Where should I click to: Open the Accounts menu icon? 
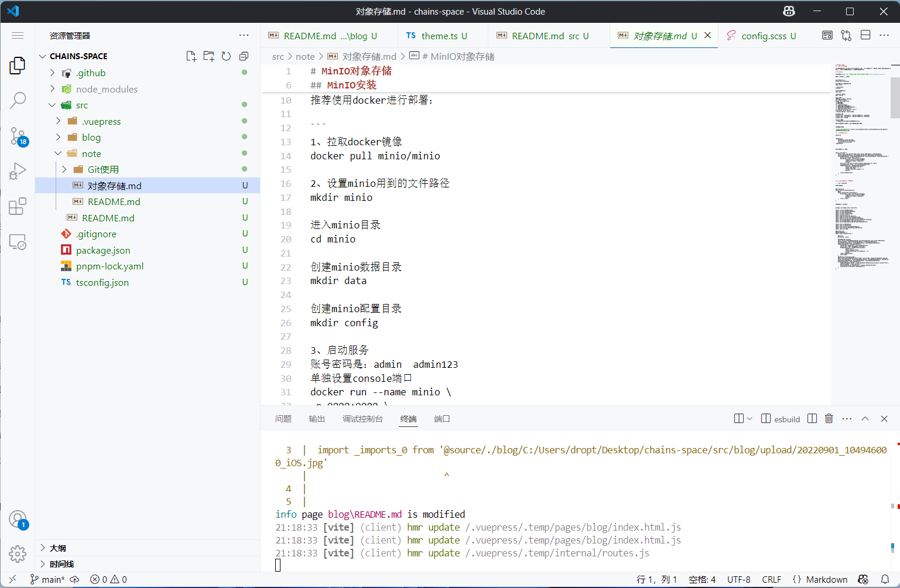(18, 519)
